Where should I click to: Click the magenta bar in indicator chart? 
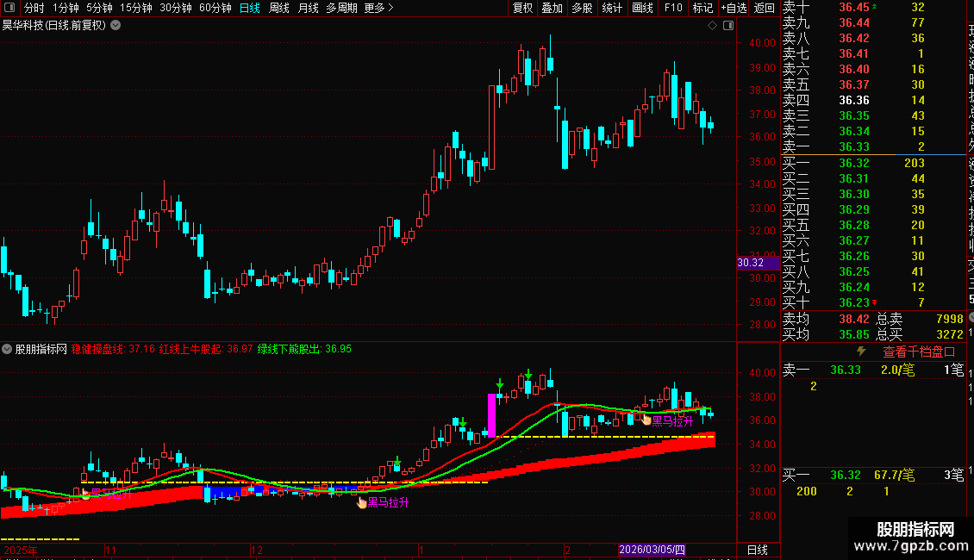492,415
